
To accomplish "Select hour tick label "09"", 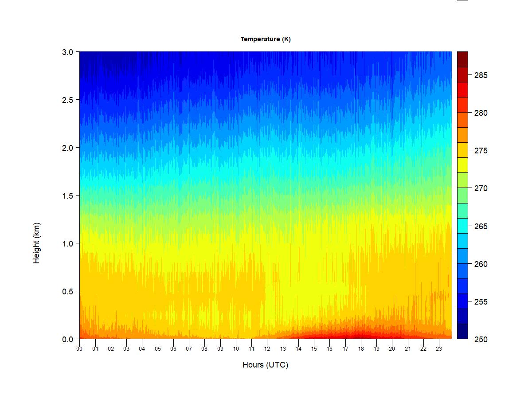I will pos(220,348).
